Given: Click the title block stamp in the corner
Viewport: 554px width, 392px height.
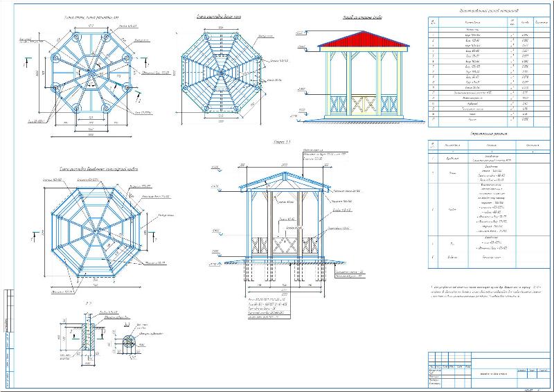Looking at the screenshot, I should coord(489,371).
